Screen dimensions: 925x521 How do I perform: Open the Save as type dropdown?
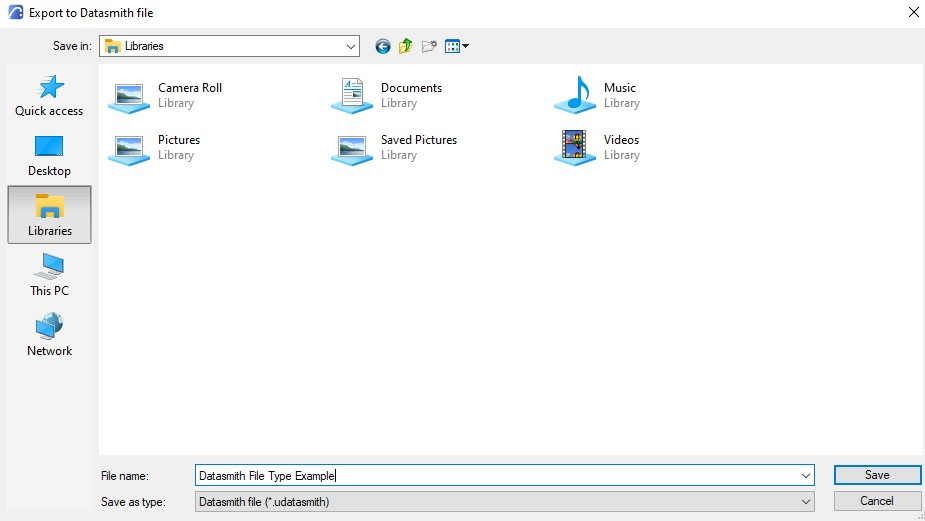coord(806,501)
